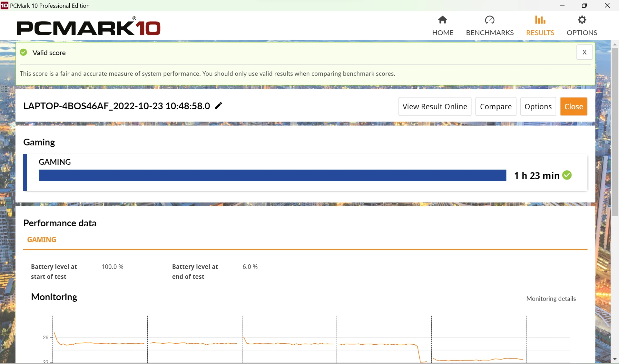Image resolution: width=619 pixels, height=364 pixels.
Task: Select the HOME menu label
Action: coord(443,33)
